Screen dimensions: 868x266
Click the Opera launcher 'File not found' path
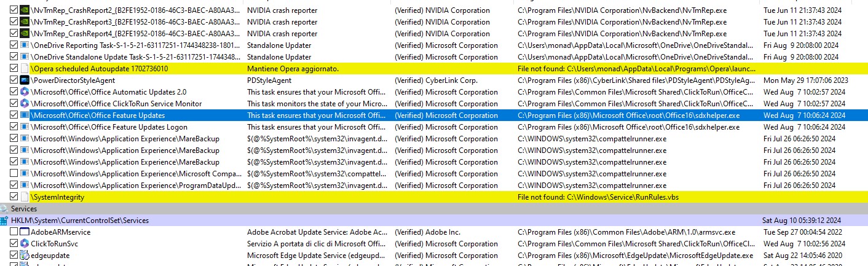637,69
